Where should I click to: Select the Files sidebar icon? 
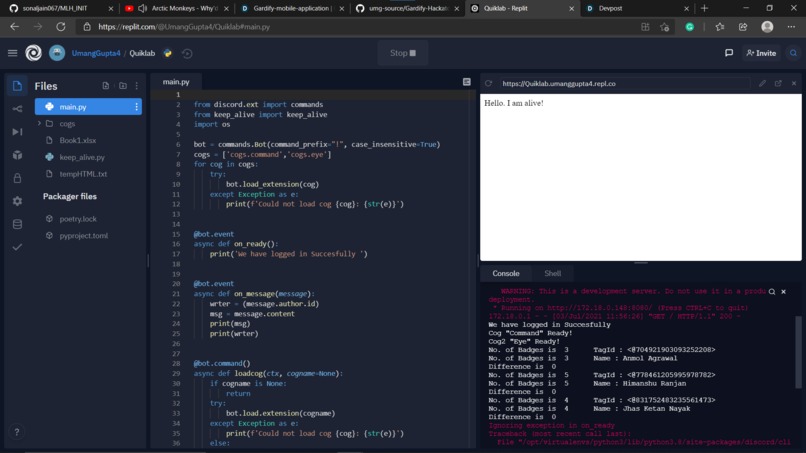click(x=17, y=86)
